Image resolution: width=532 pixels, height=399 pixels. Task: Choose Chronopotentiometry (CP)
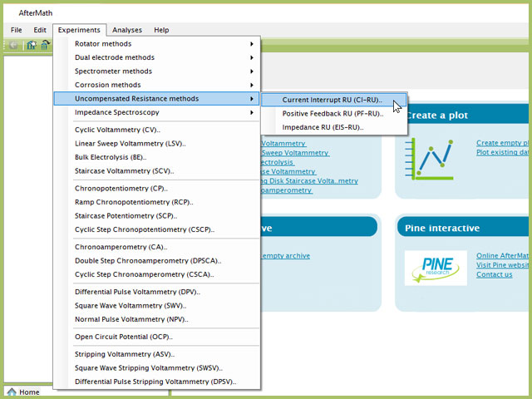pyautogui.click(x=157, y=189)
